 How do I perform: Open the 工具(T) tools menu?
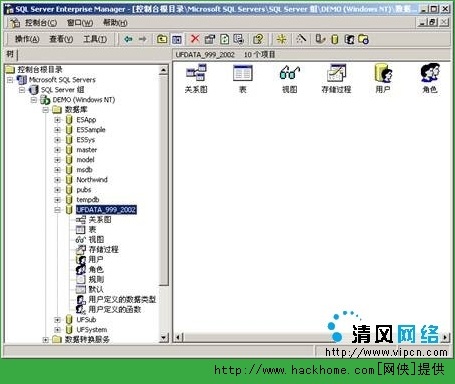[95, 39]
